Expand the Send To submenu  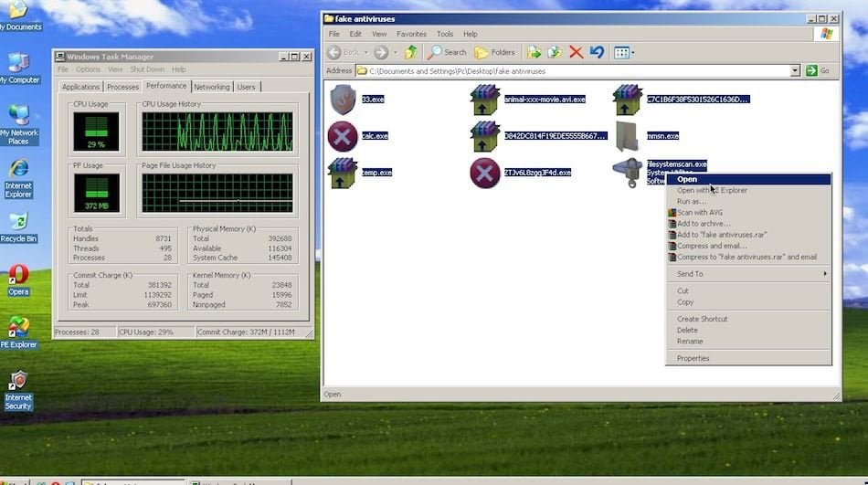749,274
